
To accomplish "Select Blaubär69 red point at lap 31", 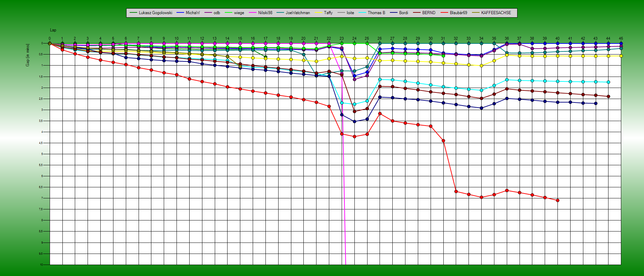I will 443,141.
